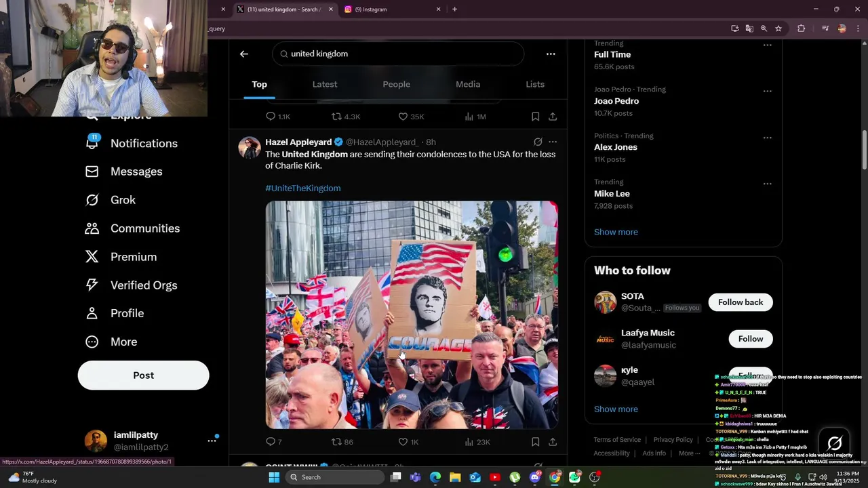Open the Privacy Policy link
The image size is (868, 488).
[x=673, y=440]
